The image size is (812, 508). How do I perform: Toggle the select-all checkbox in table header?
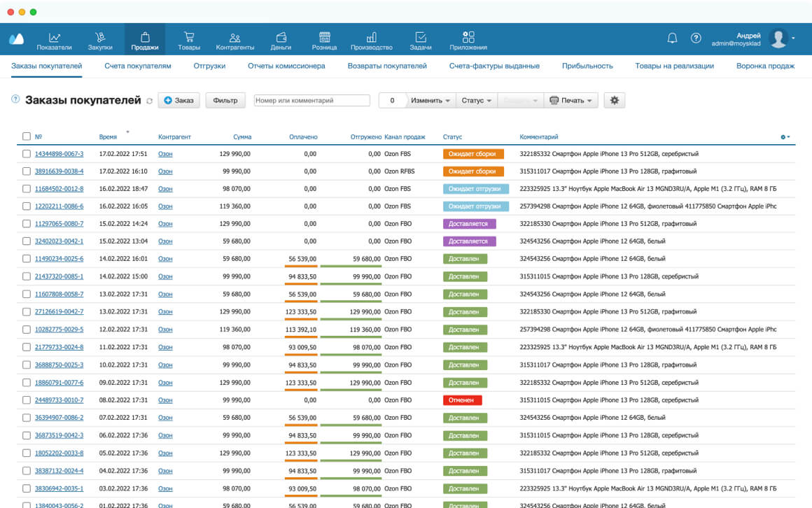point(27,137)
